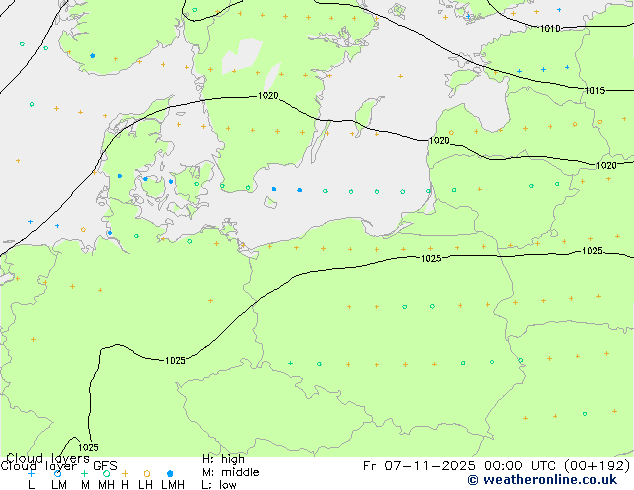Viewport: 634px width, 490px height.
Task: Click the '(00+192)' forecast hour label
Action: pos(596,466)
